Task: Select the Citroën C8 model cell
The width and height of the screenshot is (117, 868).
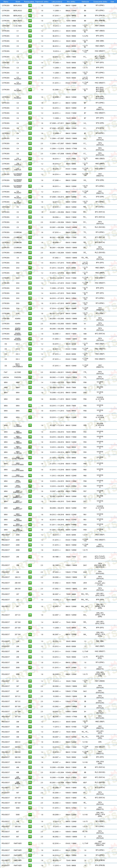Action: (18, 258)
